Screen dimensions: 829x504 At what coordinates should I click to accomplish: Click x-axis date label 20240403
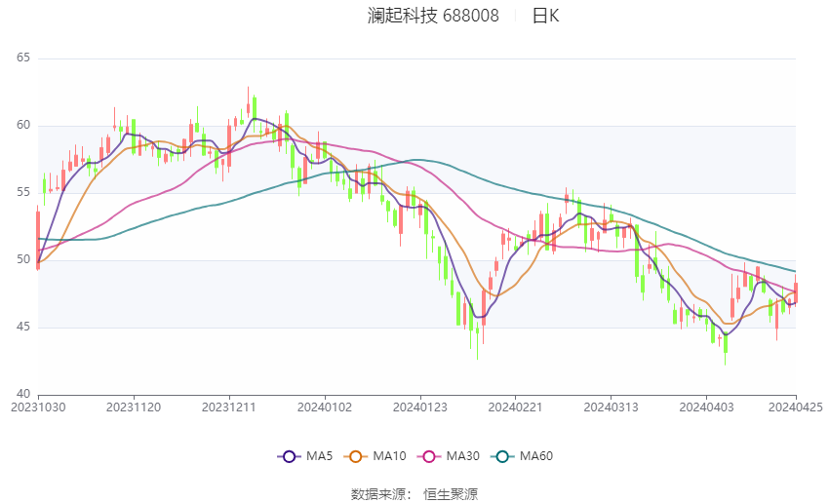(x=706, y=407)
